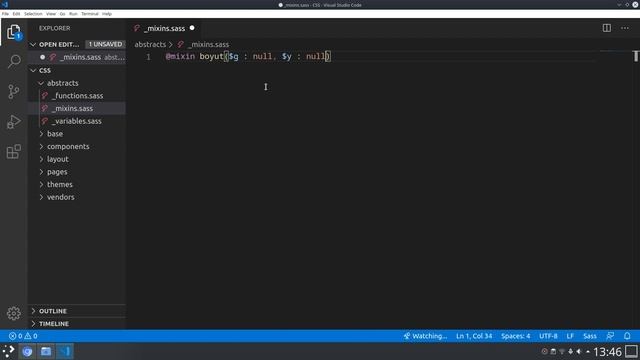Viewport: 640px width, 360px height.
Task: Change line ending via LF status item
Action: [570, 336]
